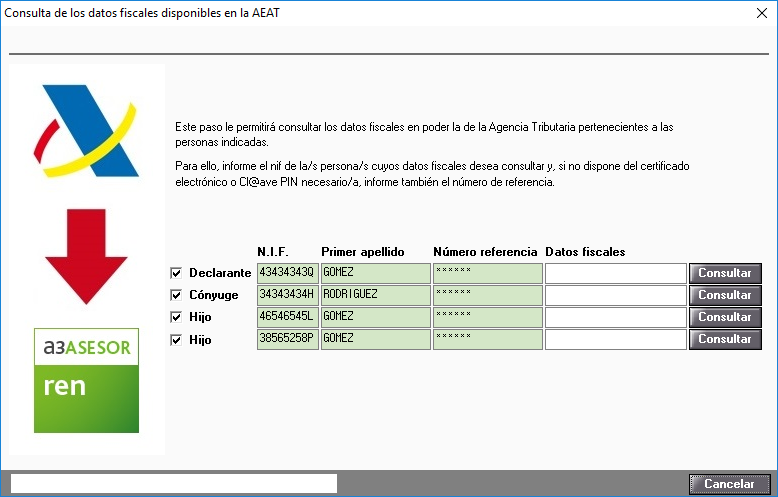Click the Declarante surname field GOMEZ

click(x=376, y=273)
